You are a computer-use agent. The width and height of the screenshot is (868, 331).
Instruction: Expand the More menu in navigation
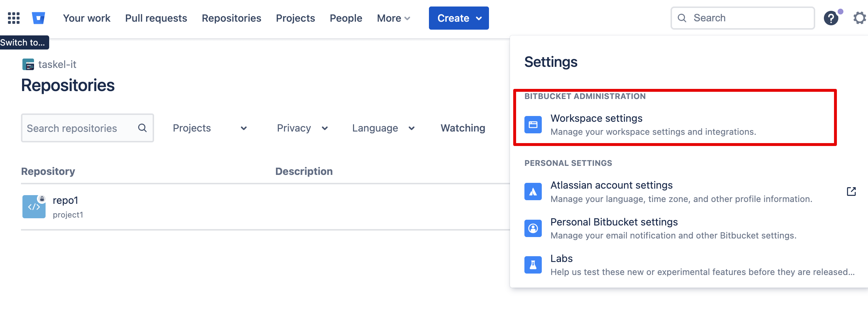coord(393,18)
